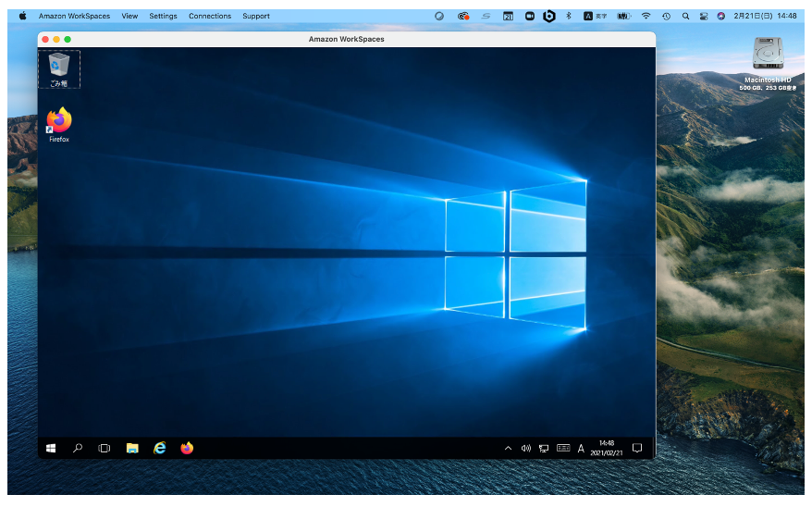This screenshot has width=812, height=507.
Task: Open the grey S menu bar icon
Action: (x=486, y=16)
